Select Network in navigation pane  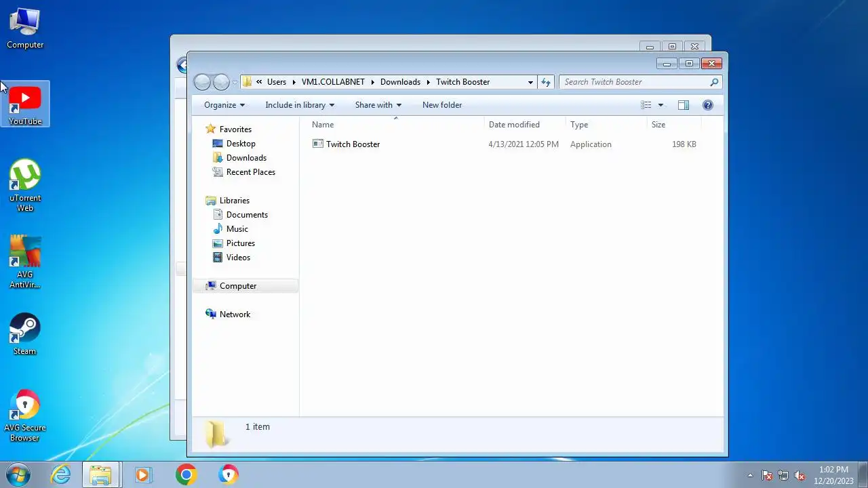coord(235,314)
